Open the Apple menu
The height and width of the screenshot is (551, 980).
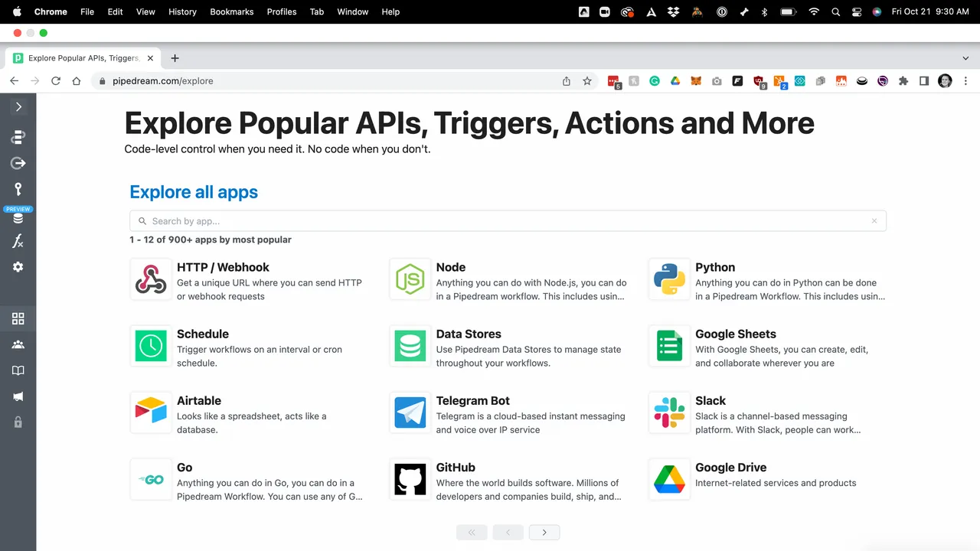point(17,11)
